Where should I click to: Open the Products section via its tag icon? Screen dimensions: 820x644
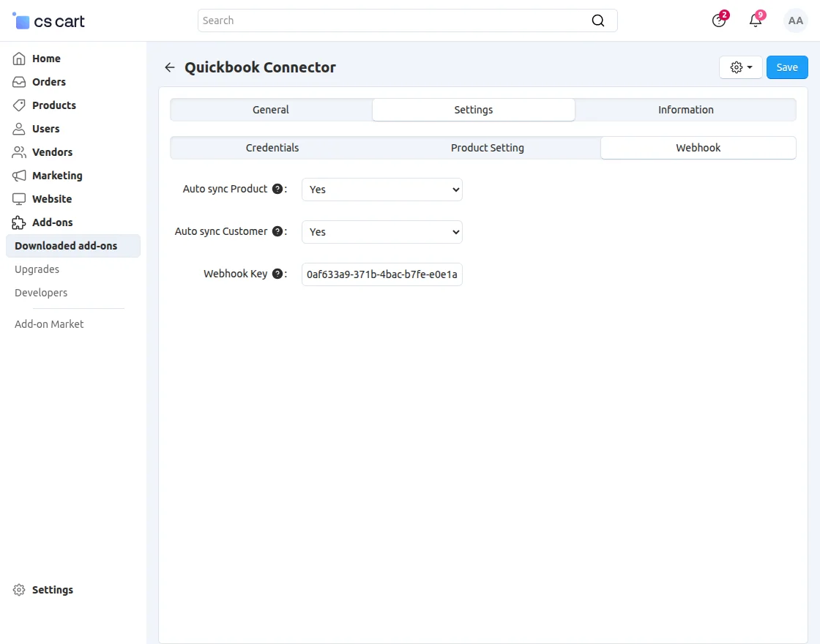click(x=18, y=105)
